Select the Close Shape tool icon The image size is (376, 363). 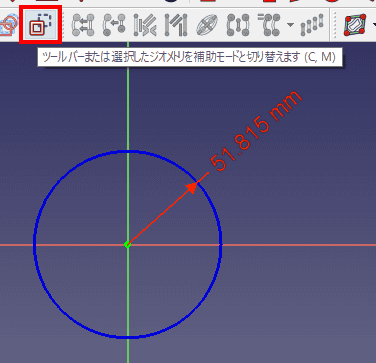[83, 25]
